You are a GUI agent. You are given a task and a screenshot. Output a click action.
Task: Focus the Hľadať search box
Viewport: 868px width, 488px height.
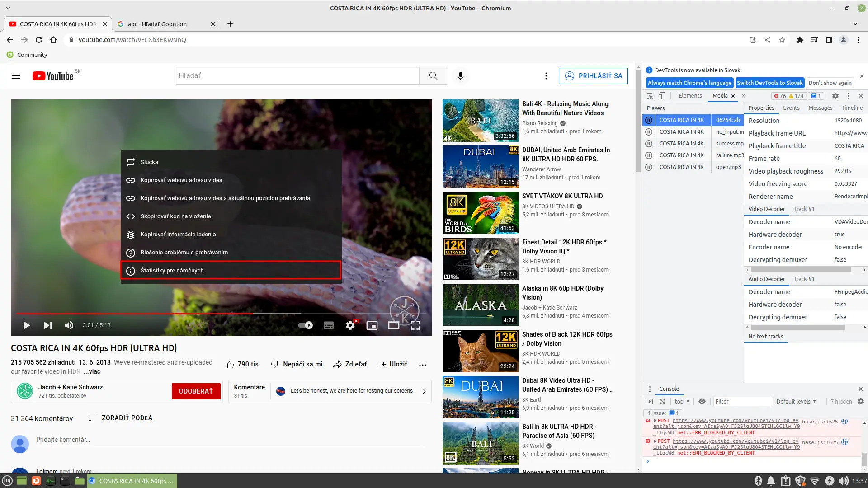pos(297,75)
